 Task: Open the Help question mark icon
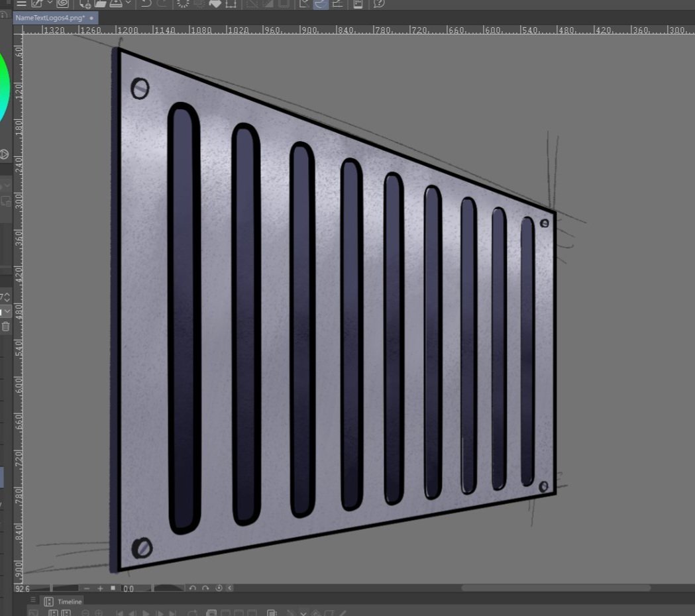[x=379, y=3]
